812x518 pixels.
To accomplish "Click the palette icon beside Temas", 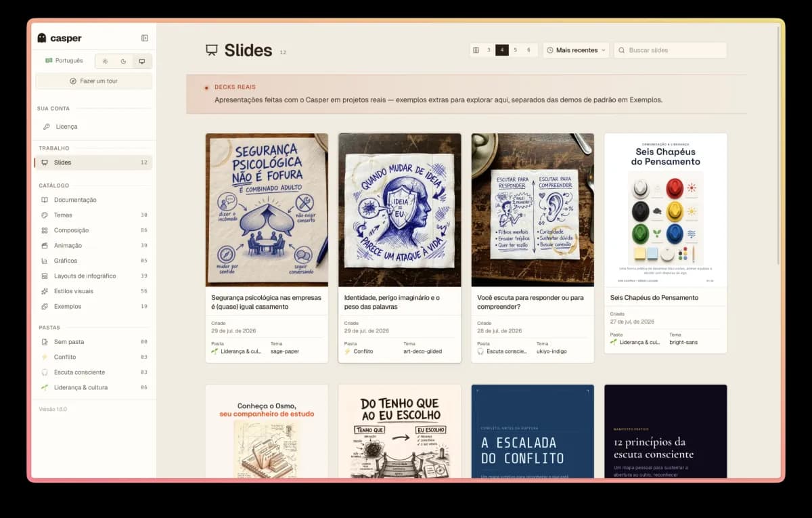I will click(x=45, y=215).
